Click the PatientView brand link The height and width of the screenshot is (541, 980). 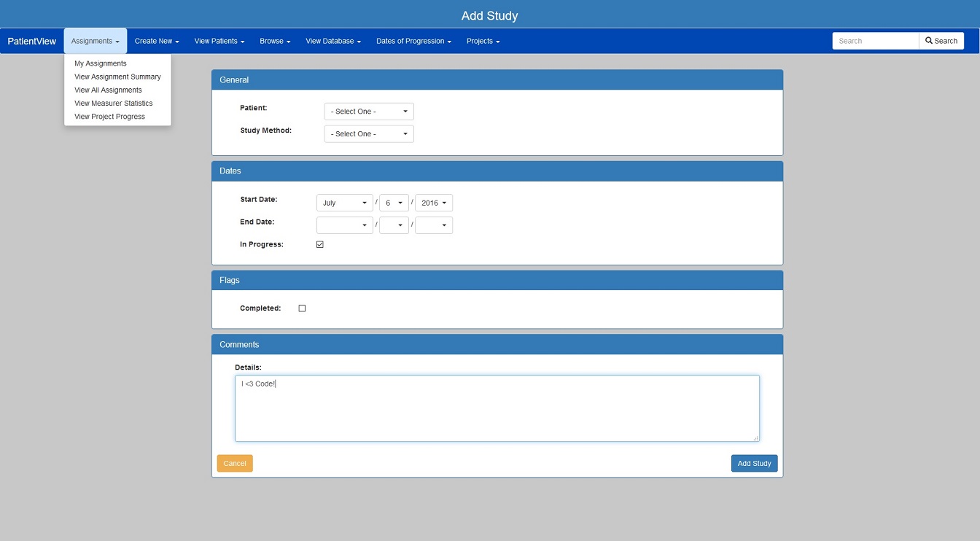(32, 42)
